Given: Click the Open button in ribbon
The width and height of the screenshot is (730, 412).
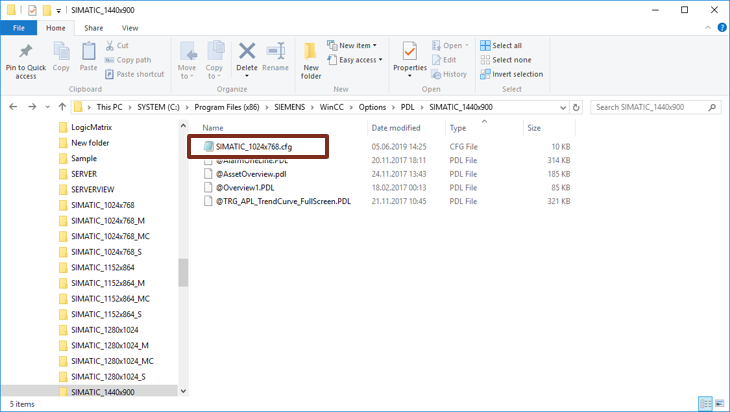Looking at the screenshot, I should pyautogui.click(x=450, y=46).
